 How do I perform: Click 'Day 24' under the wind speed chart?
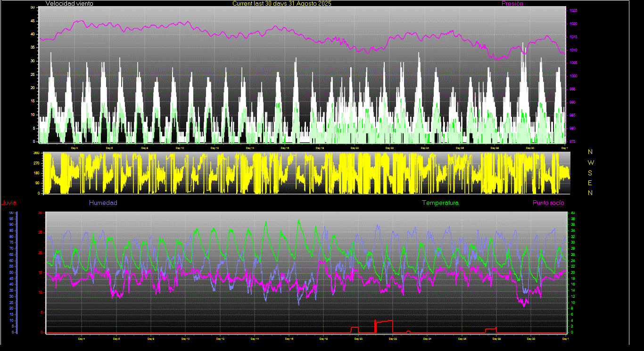click(425, 148)
